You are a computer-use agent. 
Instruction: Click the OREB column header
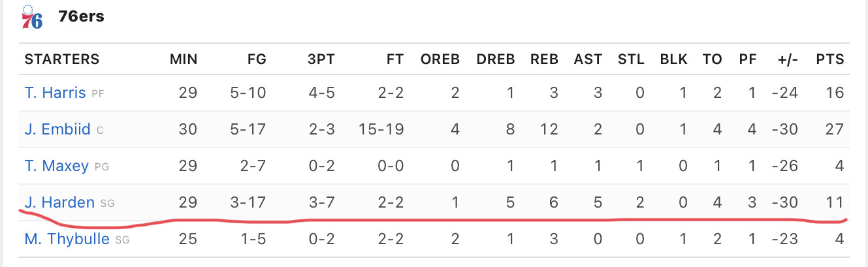point(440,59)
